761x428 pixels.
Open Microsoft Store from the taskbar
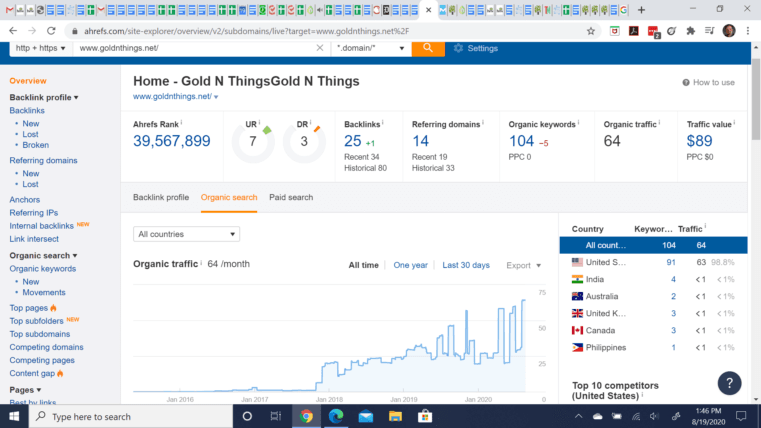pos(425,416)
